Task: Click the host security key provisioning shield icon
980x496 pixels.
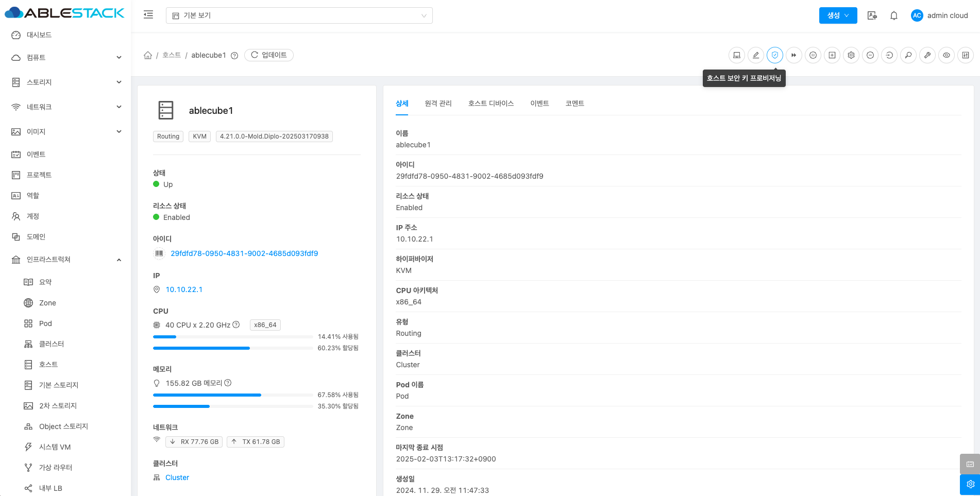Action: [x=774, y=55]
